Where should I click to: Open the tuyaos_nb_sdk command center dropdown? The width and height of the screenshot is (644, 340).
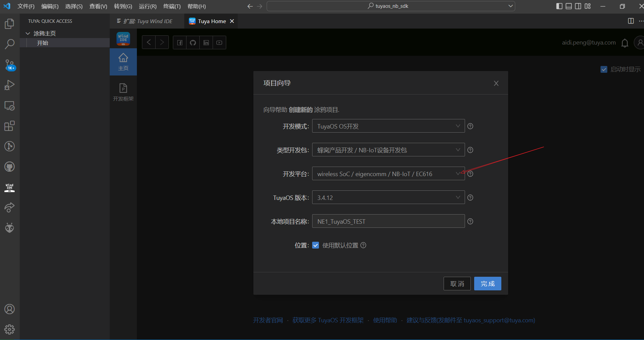[x=510, y=6]
